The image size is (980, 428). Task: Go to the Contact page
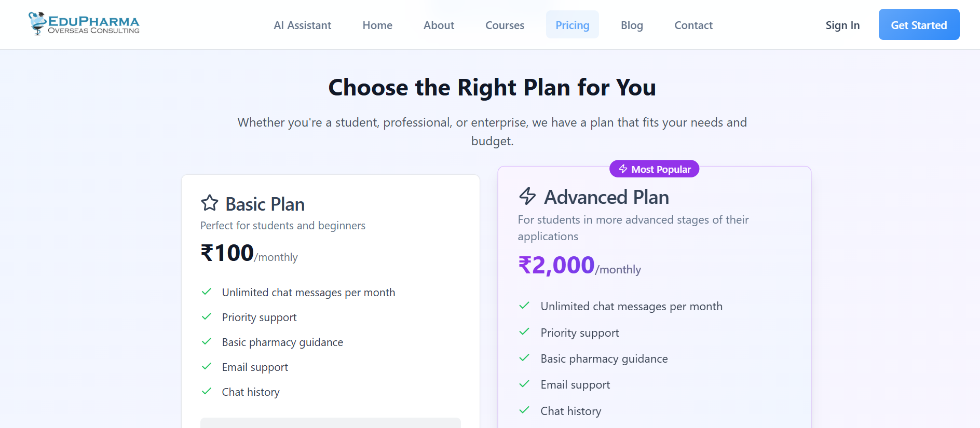click(693, 25)
